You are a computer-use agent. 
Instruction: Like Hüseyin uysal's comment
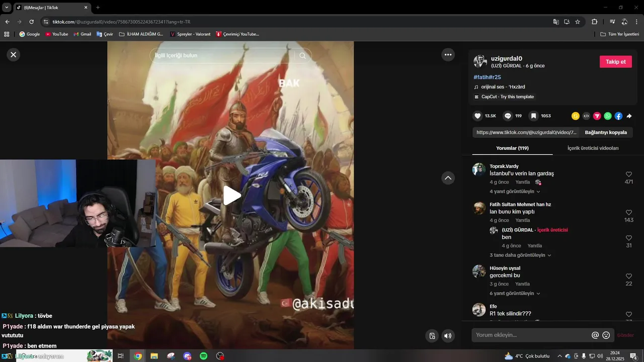pyautogui.click(x=628, y=276)
